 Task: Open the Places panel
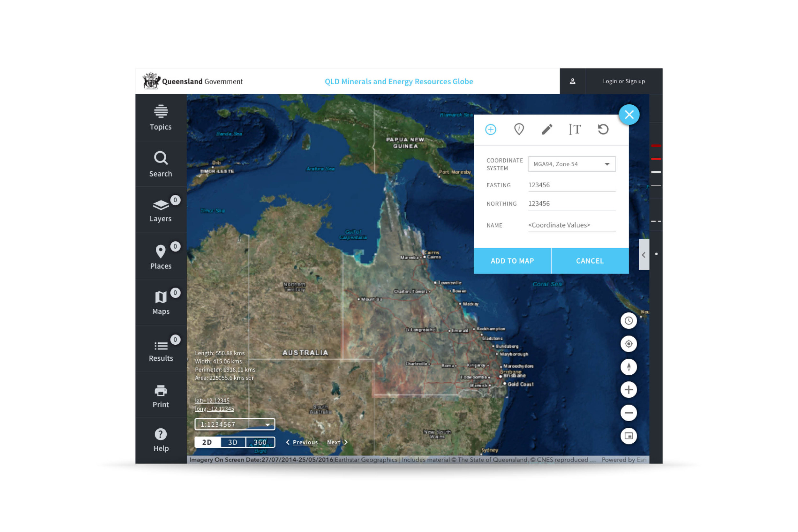pyautogui.click(x=160, y=257)
